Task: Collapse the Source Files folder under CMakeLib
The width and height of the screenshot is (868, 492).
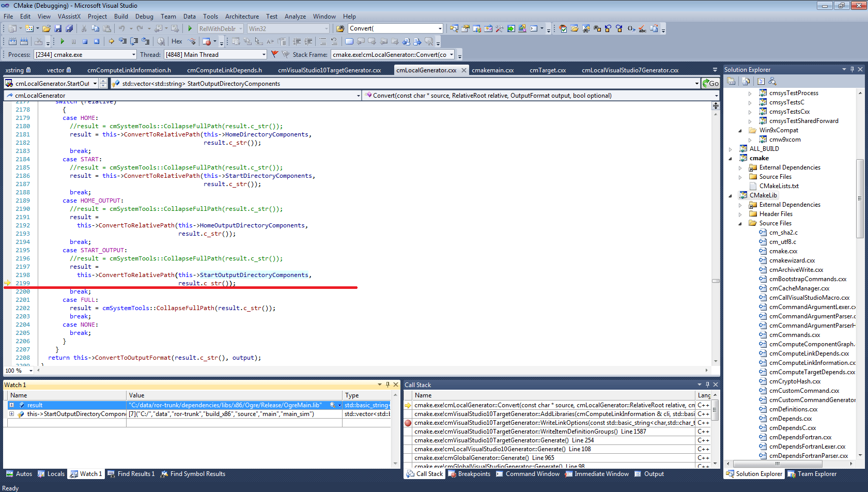Action: pyautogui.click(x=740, y=224)
